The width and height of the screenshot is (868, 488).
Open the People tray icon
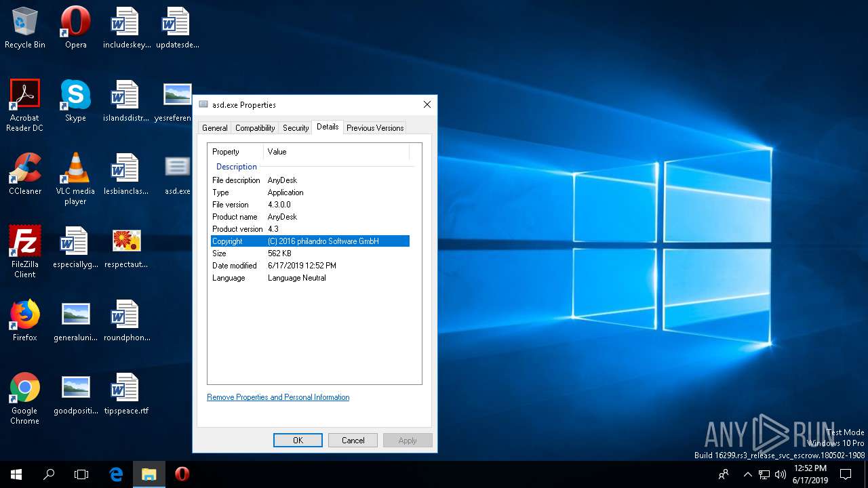click(724, 474)
